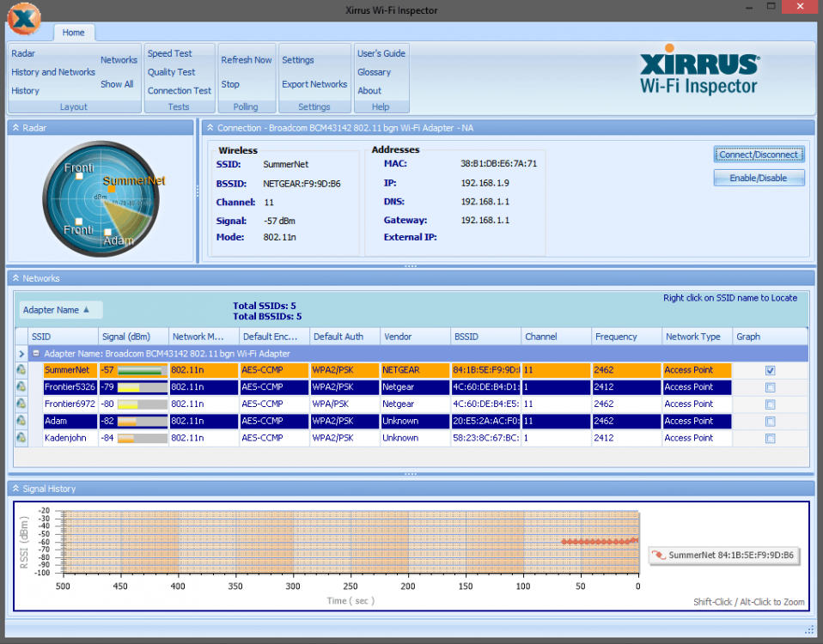Collapse the Signal History panel

(15, 489)
